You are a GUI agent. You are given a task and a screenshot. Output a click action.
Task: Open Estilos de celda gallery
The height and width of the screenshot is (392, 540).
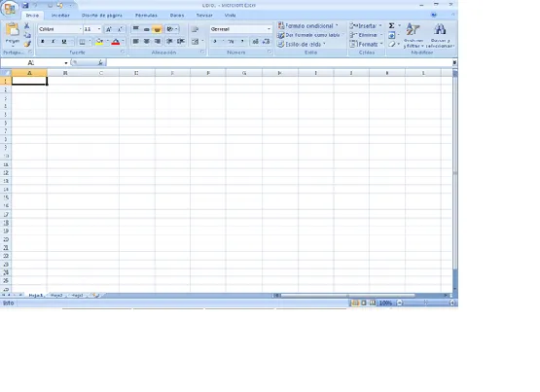tap(302, 45)
